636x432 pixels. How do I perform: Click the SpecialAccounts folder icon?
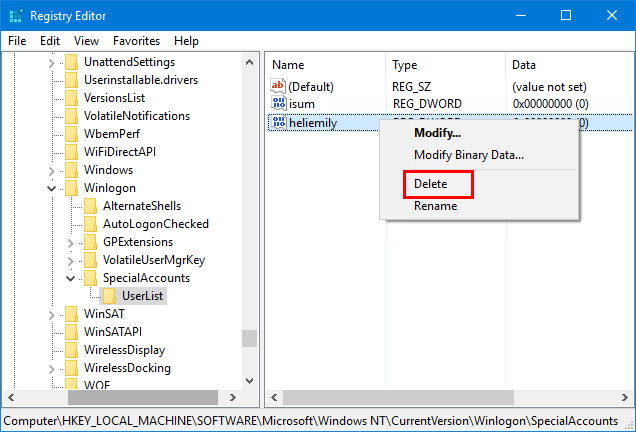point(90,278)
